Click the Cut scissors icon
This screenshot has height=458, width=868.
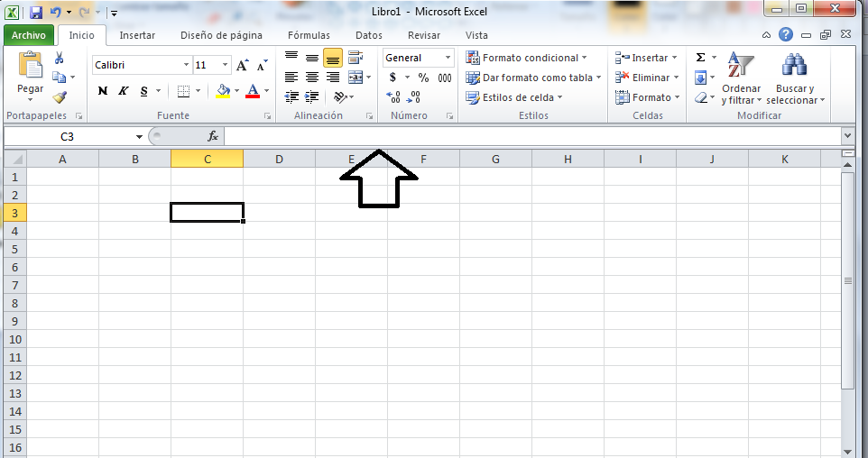[59, 58]
